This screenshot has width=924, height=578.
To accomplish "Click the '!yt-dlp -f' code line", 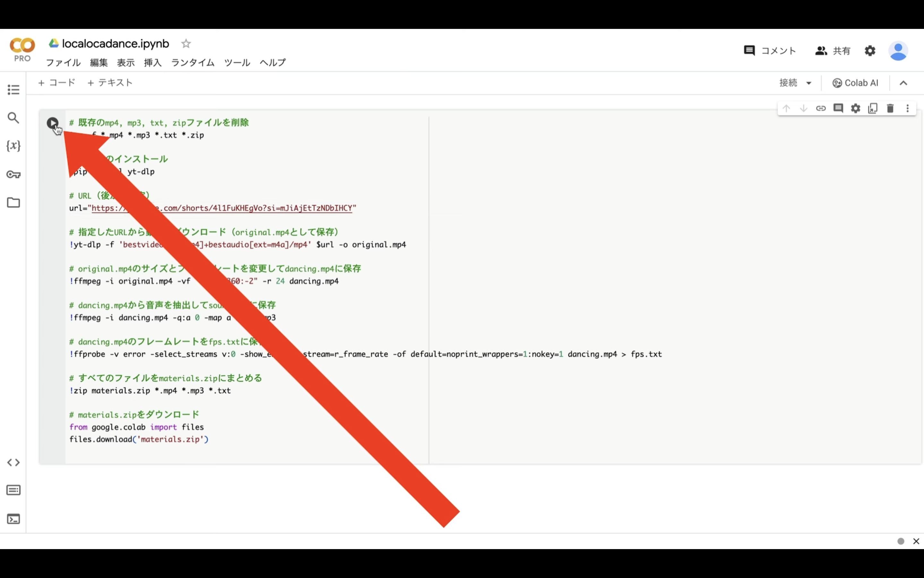I will pyautogui.click(x=237, y=245).
